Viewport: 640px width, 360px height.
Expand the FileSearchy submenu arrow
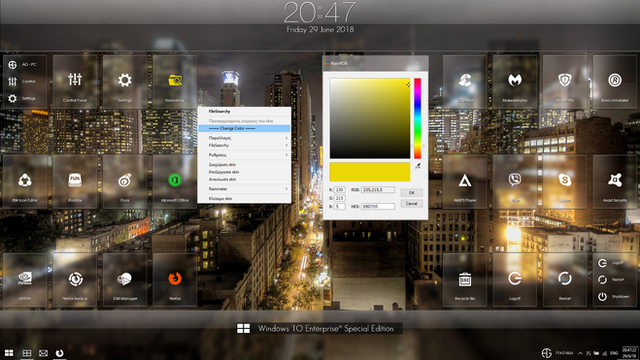(286, 145)
